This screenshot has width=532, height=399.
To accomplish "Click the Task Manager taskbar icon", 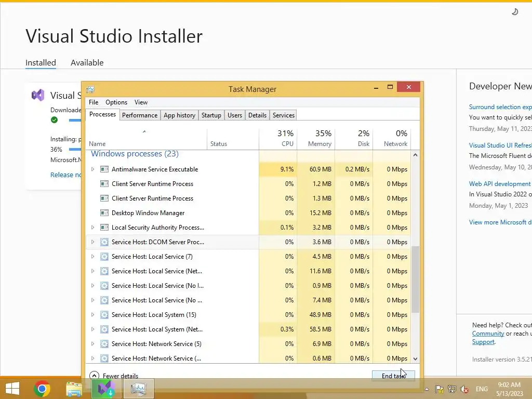I will (138, 389).
